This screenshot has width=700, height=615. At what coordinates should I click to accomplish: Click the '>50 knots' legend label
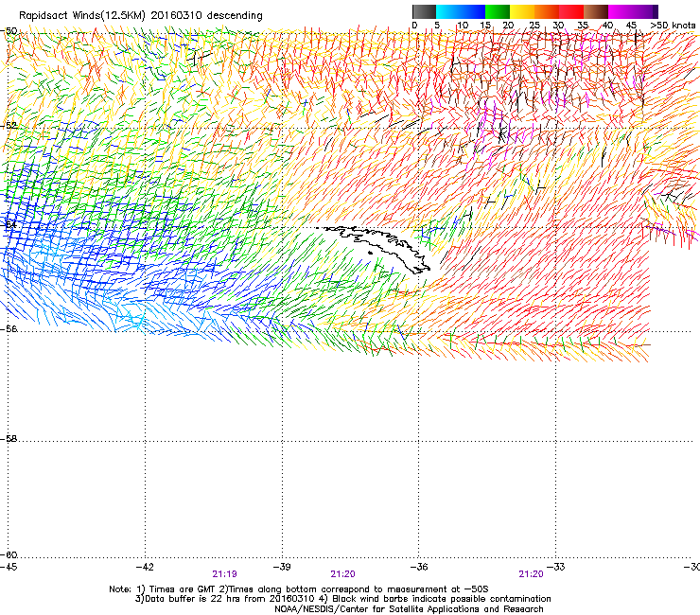(x=673, y=26)
